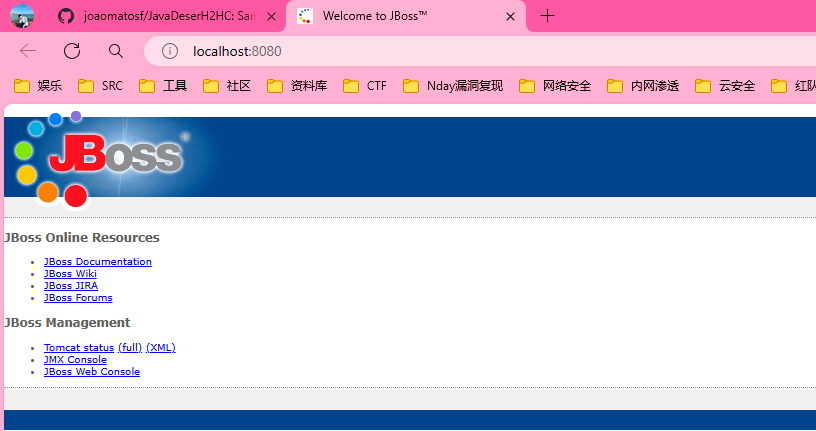Open the CTF bookmarks folder

365,86
